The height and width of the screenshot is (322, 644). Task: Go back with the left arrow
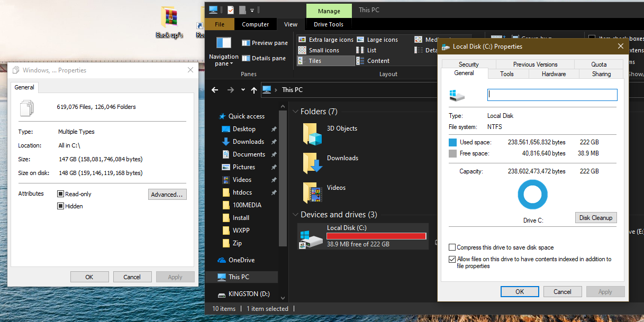pos(215,90)
